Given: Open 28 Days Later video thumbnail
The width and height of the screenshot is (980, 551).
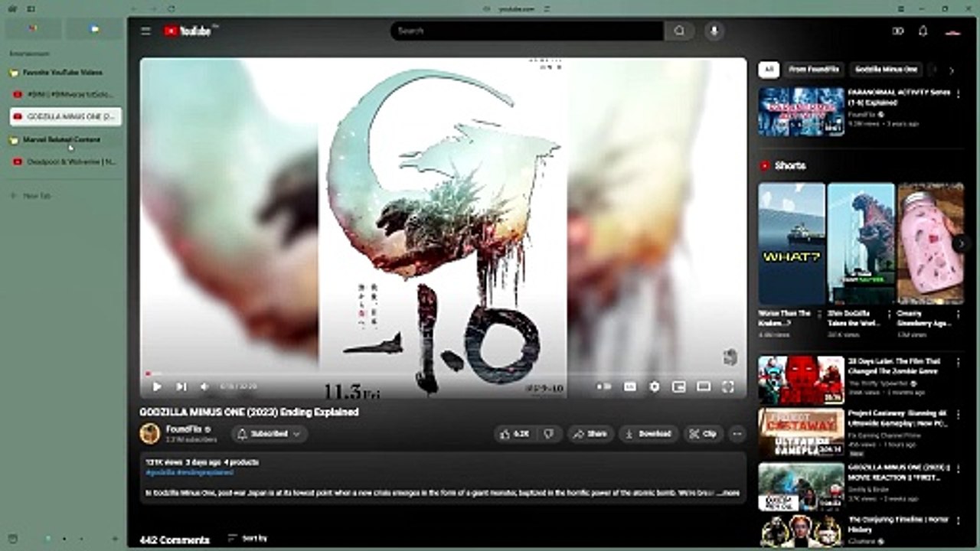Looking at the screenshot, I should (x=801, y=380).
